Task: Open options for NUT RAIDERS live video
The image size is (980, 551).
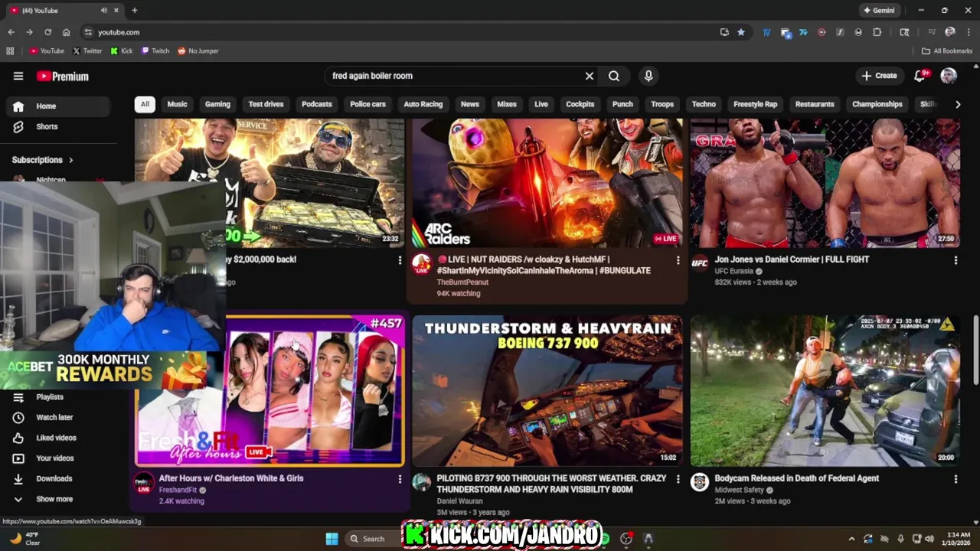Action: [x=678, y=260]
